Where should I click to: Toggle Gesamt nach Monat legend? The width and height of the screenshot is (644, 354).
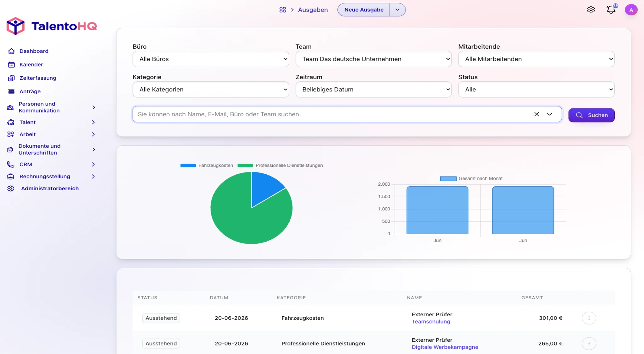tap(471, 178)
